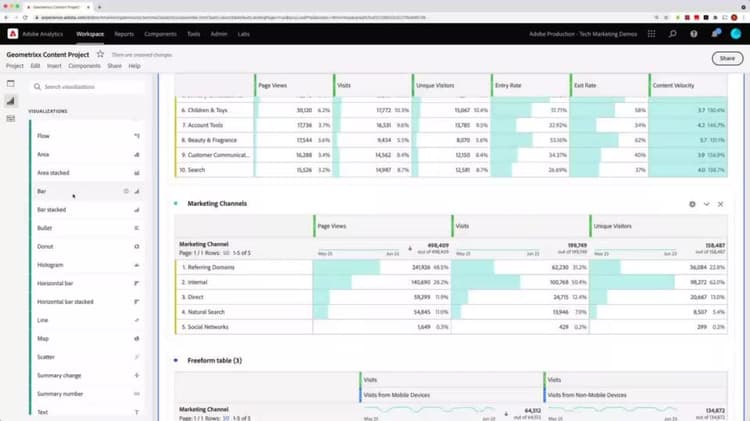Click Visits from Mobile Devices segment header
The image size is (750, 421).
click(397, 395)
